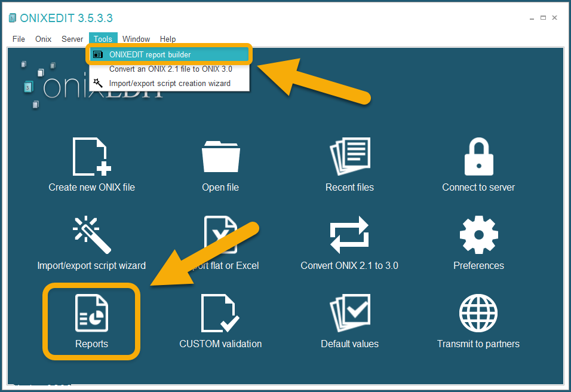
Task: Click Convert ONIX 2.1 to 3.0 arrows icon
Action: tap(349, 235)
